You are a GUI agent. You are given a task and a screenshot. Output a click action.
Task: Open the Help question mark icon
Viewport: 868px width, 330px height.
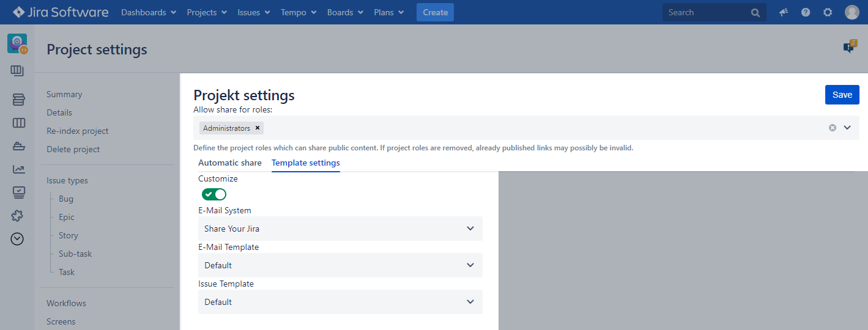[806, 12]
